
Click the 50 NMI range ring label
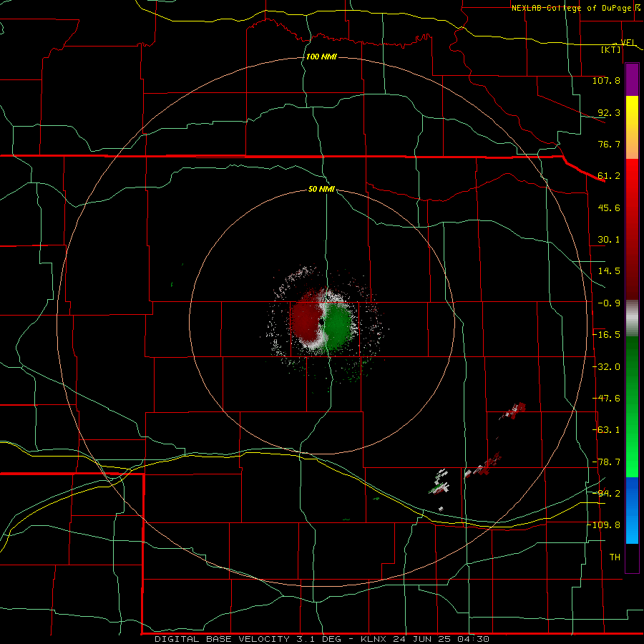[x=321, y=190]
